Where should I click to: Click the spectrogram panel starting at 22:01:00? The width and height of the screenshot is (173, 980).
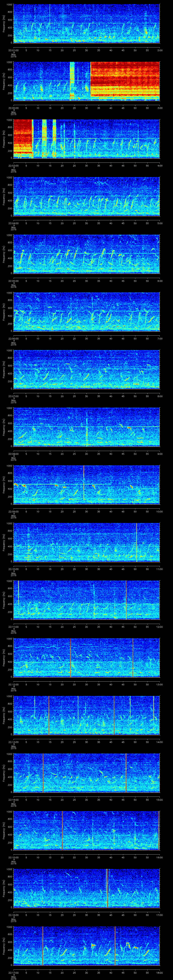click(x=86, y=24)
